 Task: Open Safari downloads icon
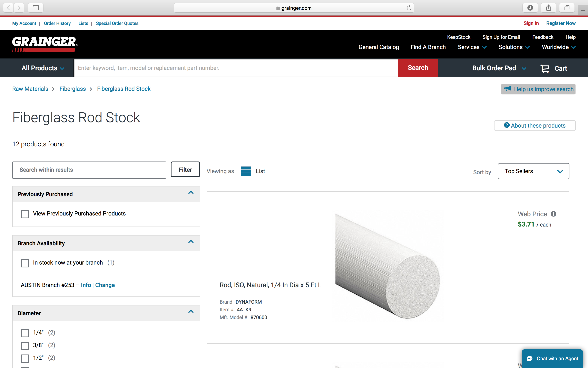[x=530, y=8]
